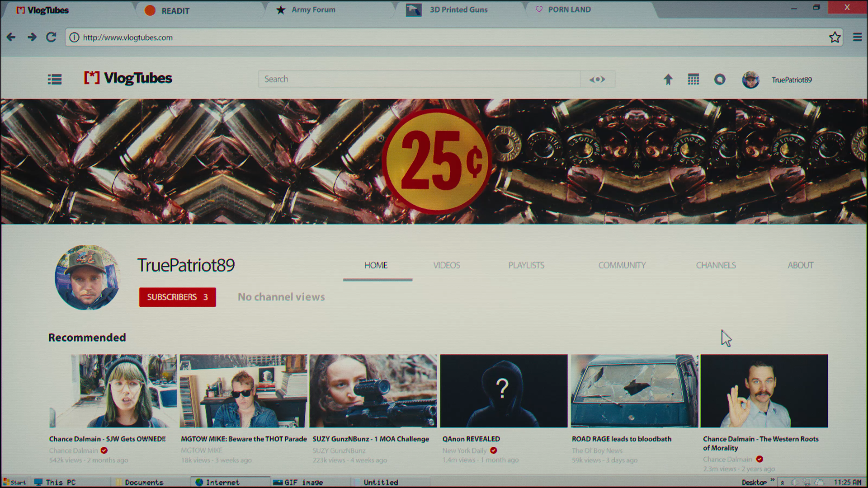Click the verified checkmark on New York Daily

tap(494, 450)
